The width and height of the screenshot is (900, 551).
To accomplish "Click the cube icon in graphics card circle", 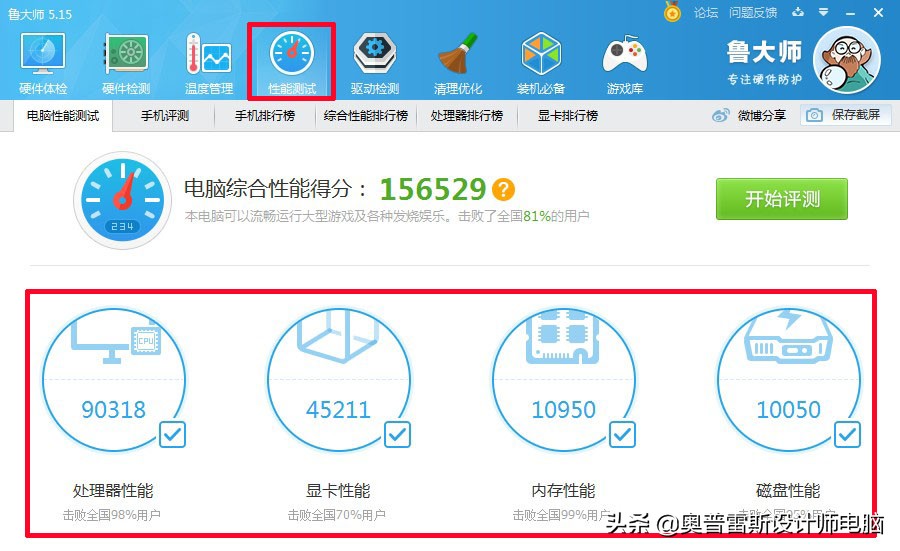I will pos(338,336).
